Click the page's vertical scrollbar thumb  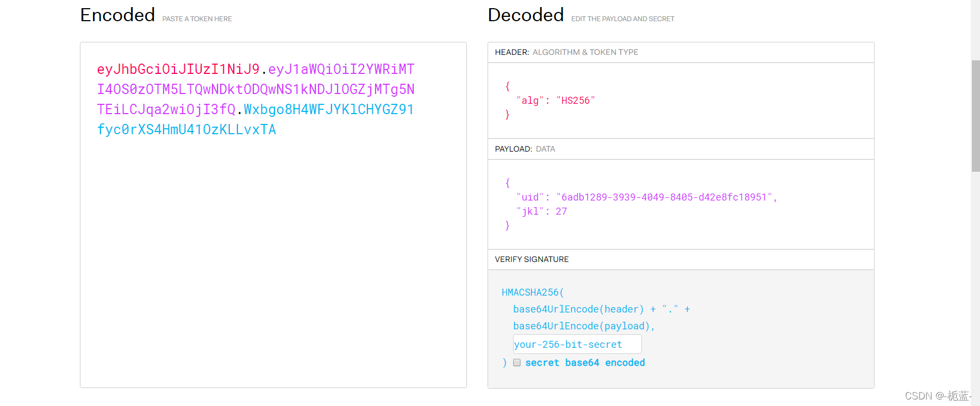coord(975,115)
